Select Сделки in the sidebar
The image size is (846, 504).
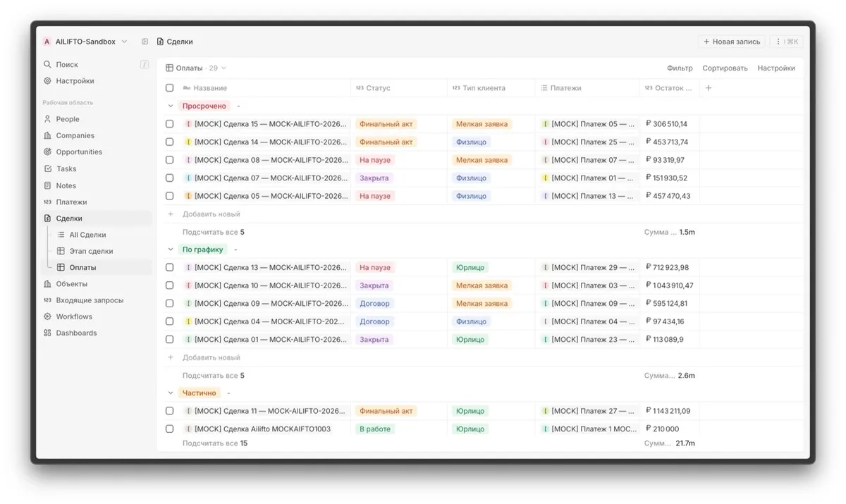69,219
